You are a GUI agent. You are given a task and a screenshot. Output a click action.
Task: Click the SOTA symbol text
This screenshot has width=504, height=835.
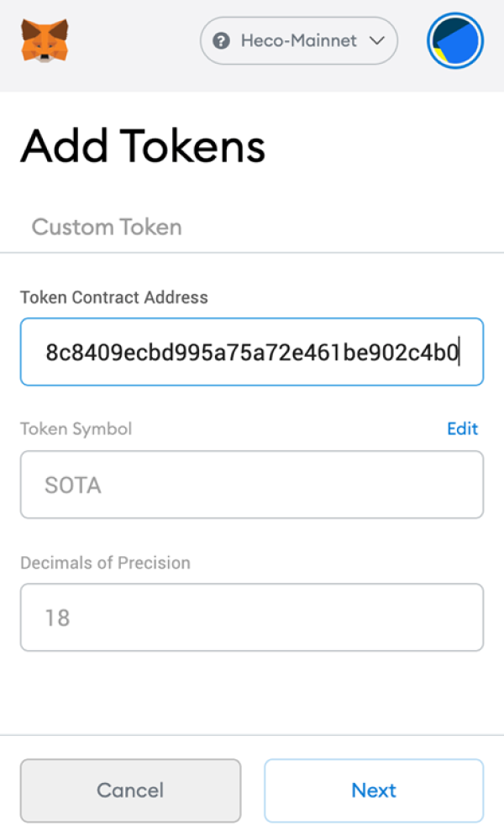(73, 486)
